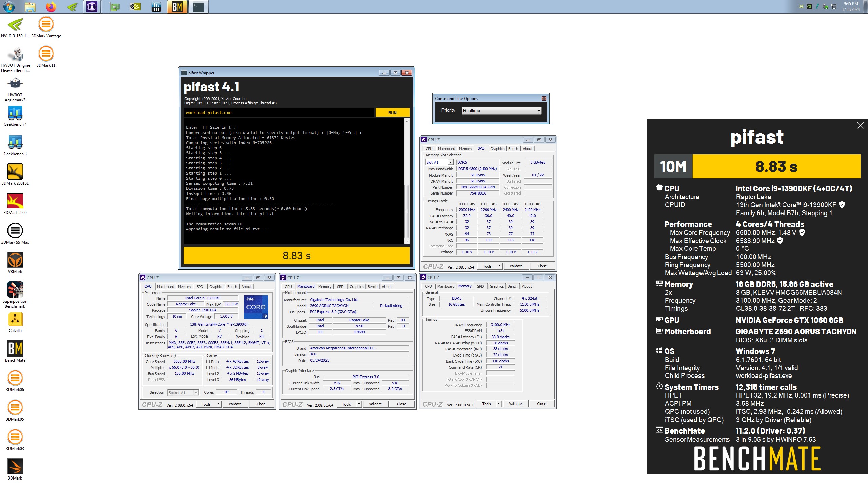Click the yellow RUN button in pifast
868x488 pixels.
pyautogui.click(x=392, y=113)
